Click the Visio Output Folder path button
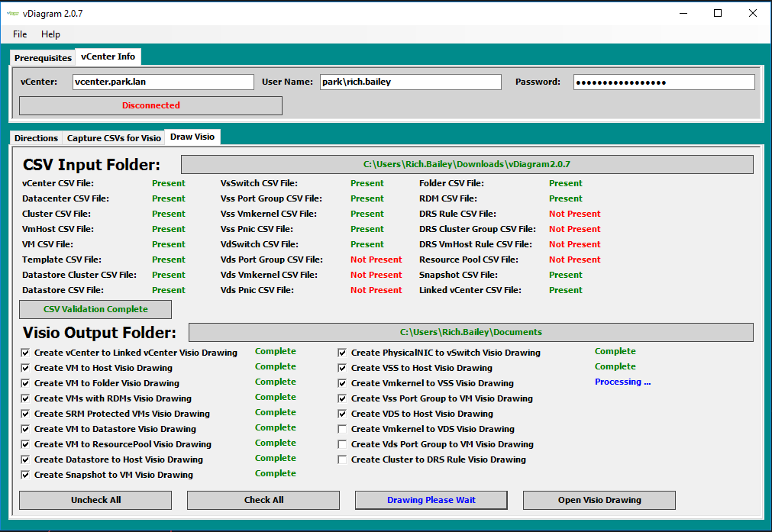Screen dimensions: 772x532 470,332
